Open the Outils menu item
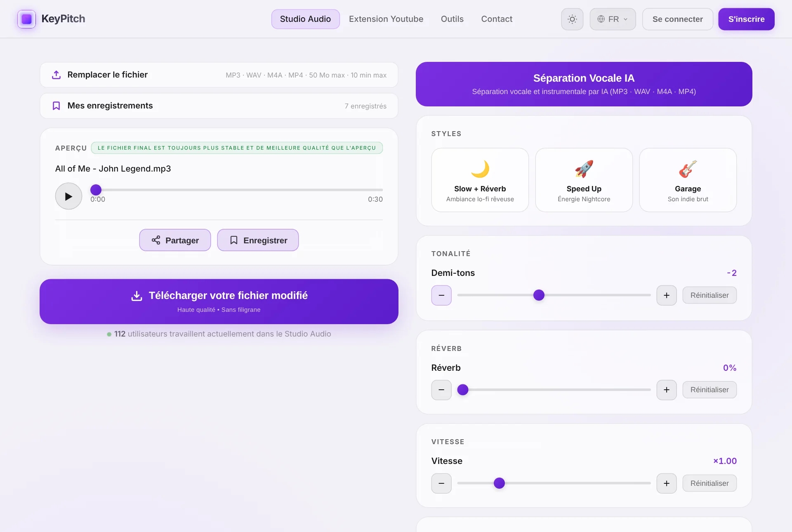792x532 pixels. pyautogui.click(x=452, y=19)
